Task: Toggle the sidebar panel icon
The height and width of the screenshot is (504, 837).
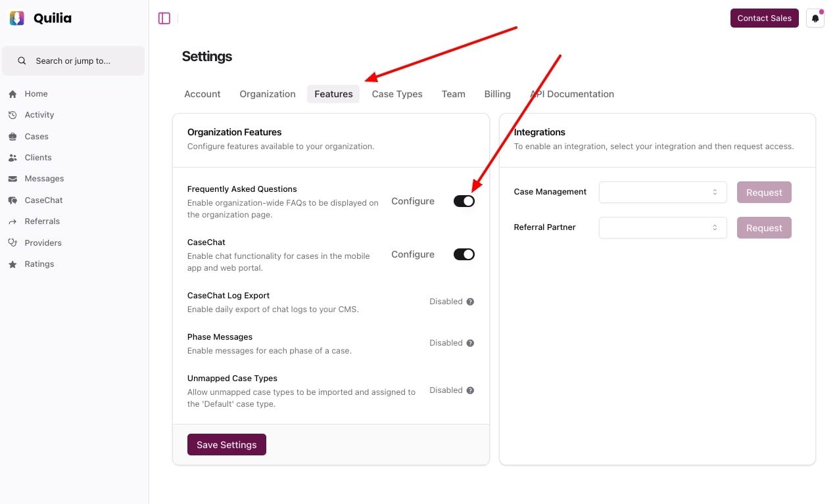Action: 164,18
